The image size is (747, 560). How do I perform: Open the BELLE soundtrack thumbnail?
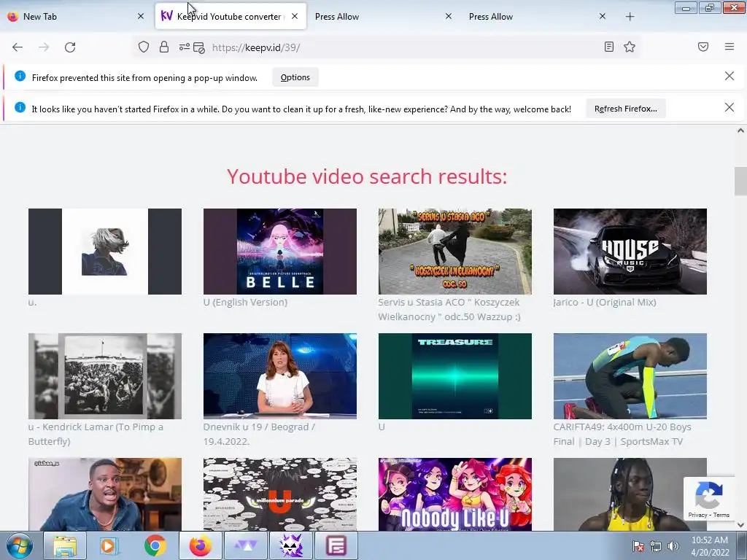click(279, 252)
